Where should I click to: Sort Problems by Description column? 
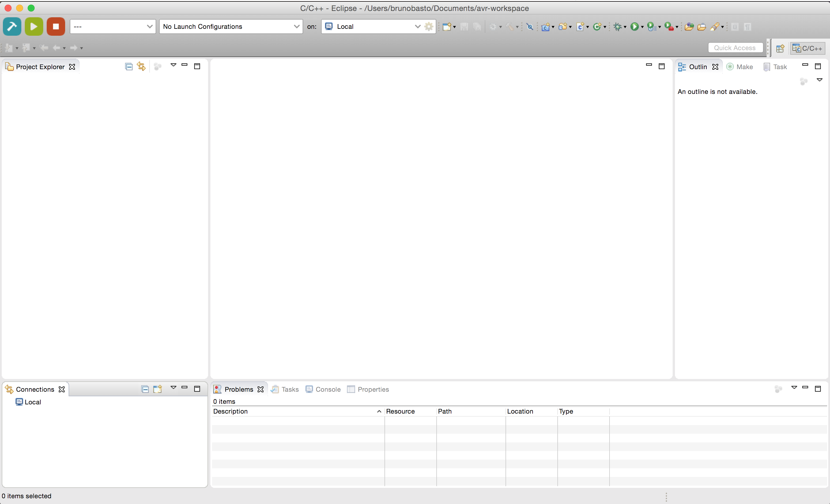(x=298, y=412)
